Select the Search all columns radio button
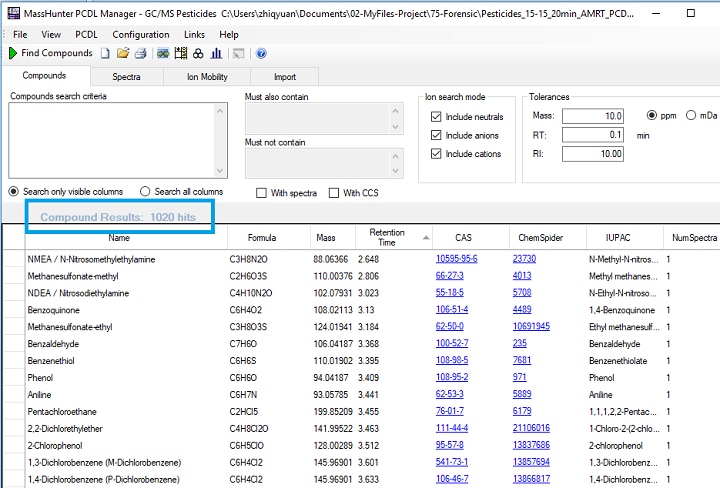The width and height of the screenshot is (720, 488). [x=146, y=192]
